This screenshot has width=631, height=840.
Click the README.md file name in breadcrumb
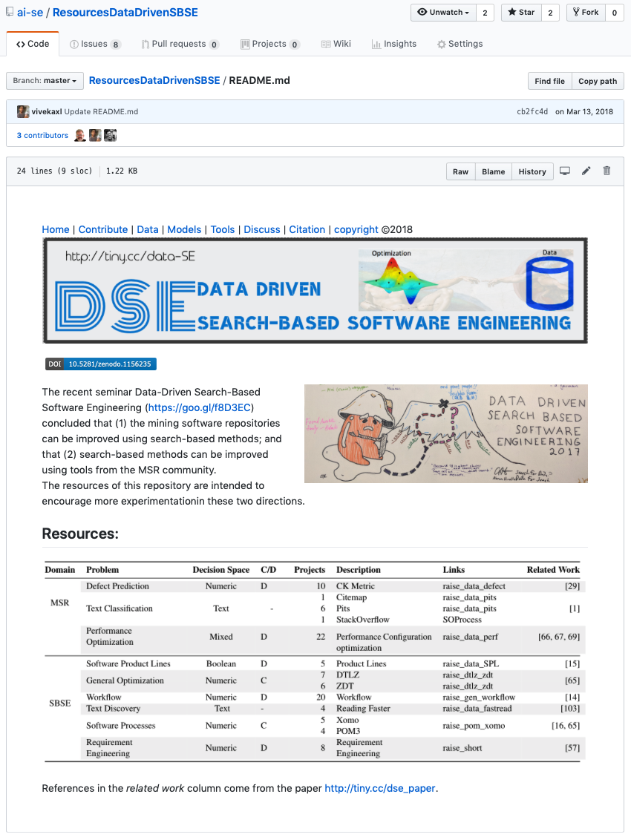coord(260,80)
